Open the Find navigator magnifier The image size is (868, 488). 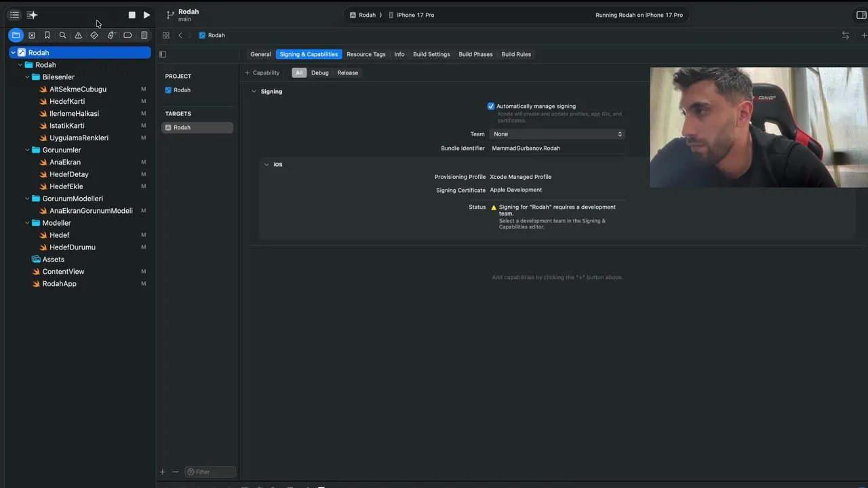(x=63, y=35)
